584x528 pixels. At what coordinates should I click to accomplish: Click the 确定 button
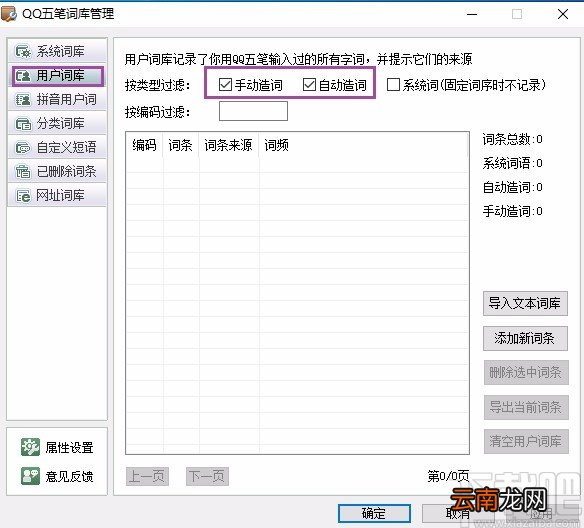tap(374, 513)
